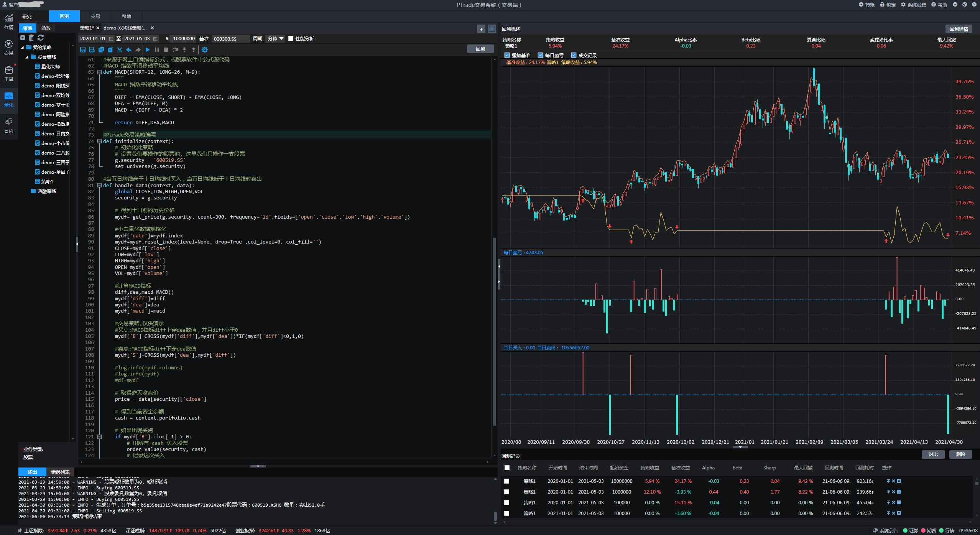Click the save-as icon in editor toolbar

(92, 50)
